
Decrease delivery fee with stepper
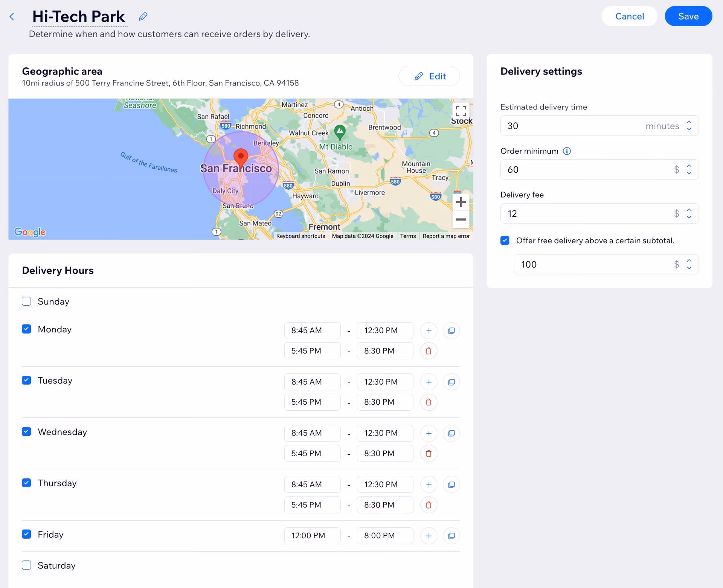tap(689, 217)
